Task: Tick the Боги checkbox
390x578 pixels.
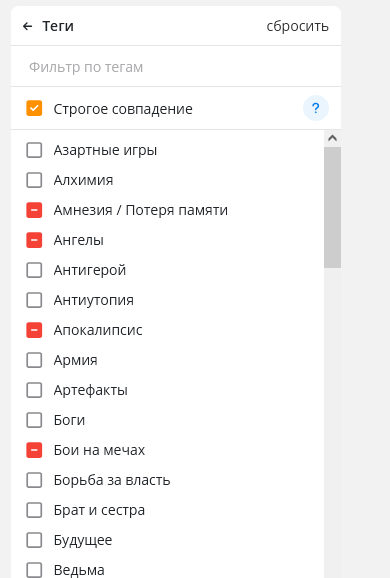Action: (x=34, y=420)
